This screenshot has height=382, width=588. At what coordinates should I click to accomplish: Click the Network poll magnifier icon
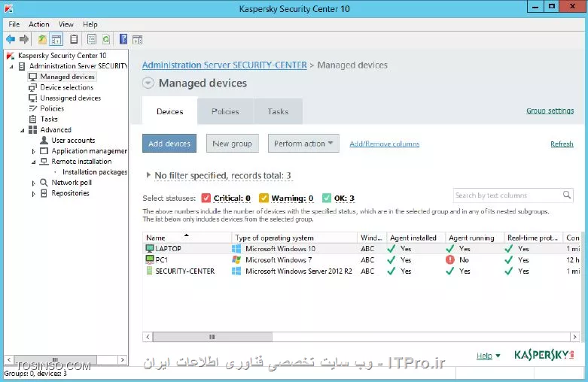click(x=44, y=183)
